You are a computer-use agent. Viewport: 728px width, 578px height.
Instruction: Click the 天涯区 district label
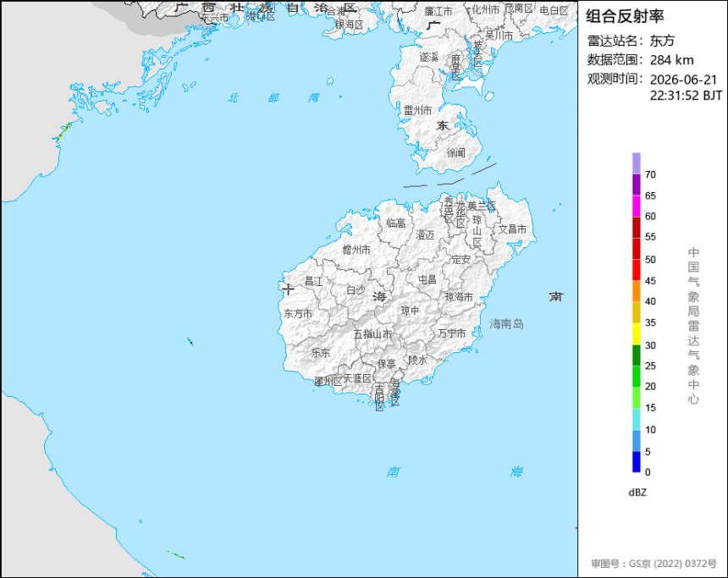point(357,378)
